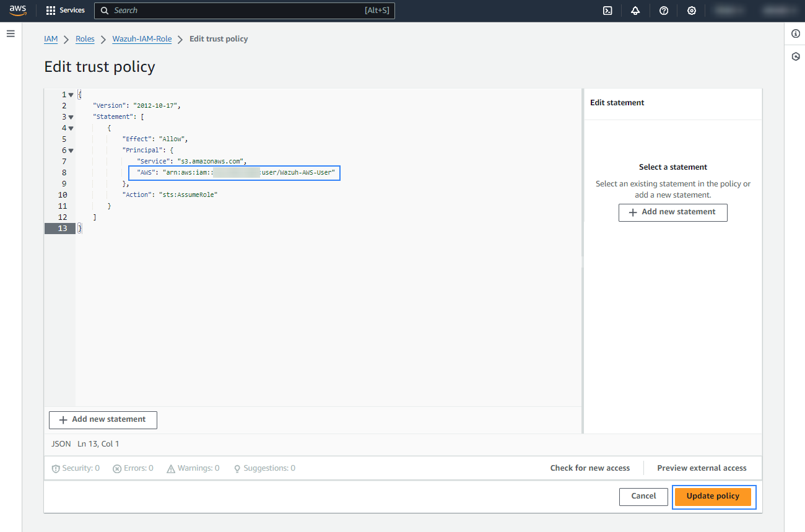Open the Help question-mark icon

pyautogui.click(x=663, y=11)
